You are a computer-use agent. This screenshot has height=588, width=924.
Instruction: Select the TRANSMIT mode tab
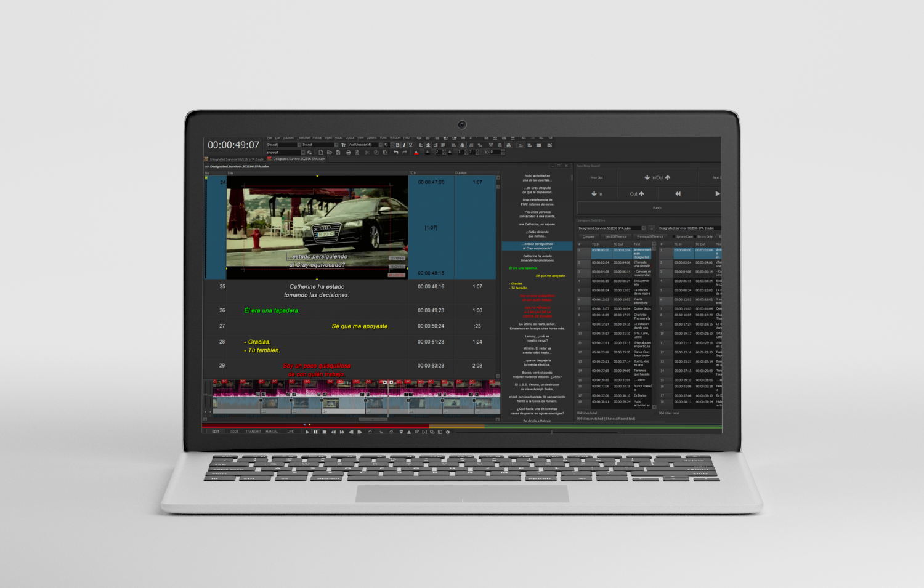[253, 432]
